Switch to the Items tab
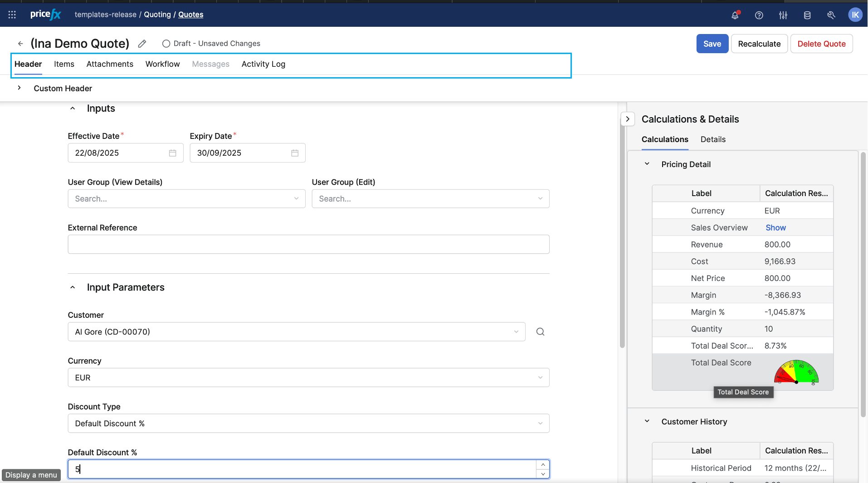 coord(64,64)
